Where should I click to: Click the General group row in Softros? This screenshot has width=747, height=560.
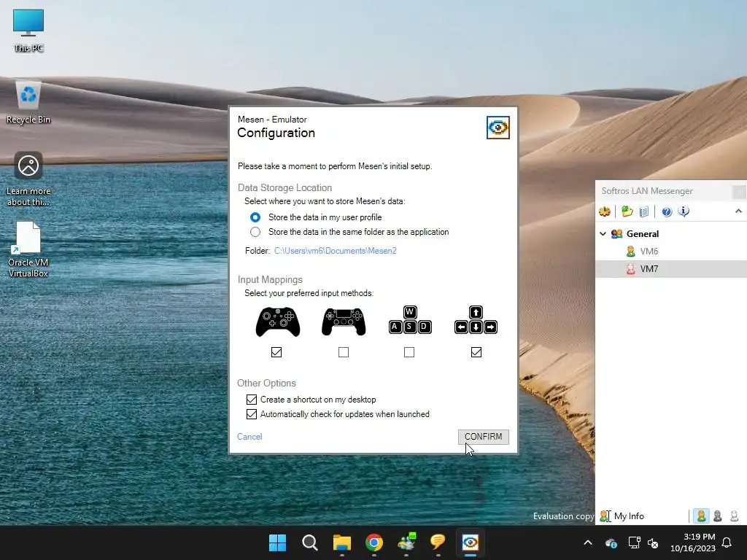point(671,234)
